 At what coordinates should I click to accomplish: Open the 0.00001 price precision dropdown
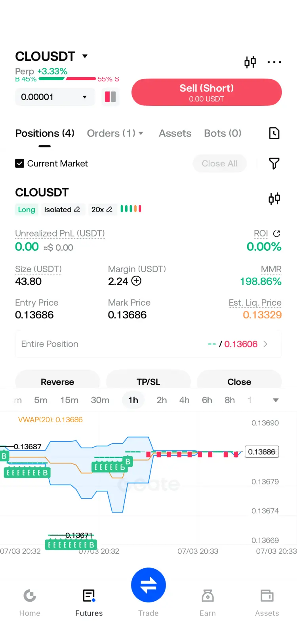click(55, 97)
